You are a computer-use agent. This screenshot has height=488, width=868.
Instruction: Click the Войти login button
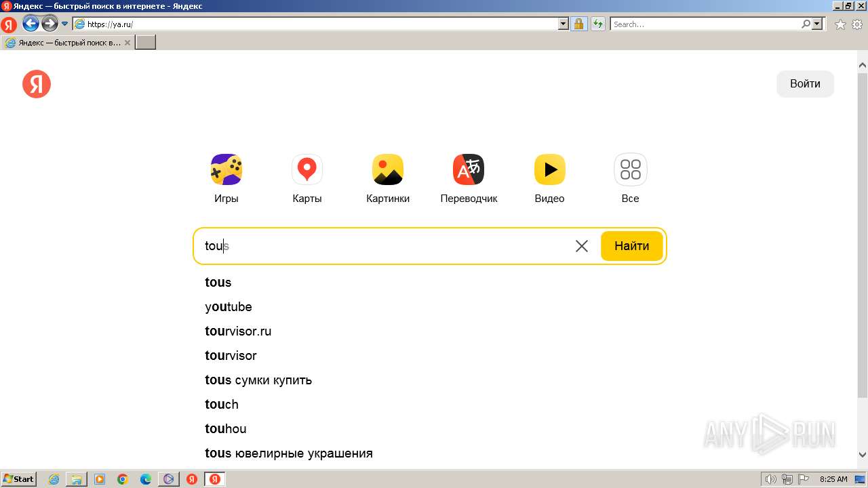point(805,84)
